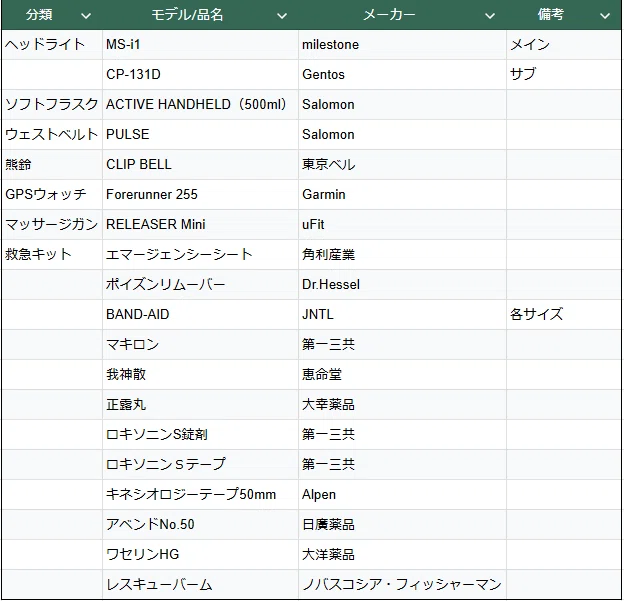Select 第一三共 in the ロキソニンSテープ row
624x601 pixels.
402,464
